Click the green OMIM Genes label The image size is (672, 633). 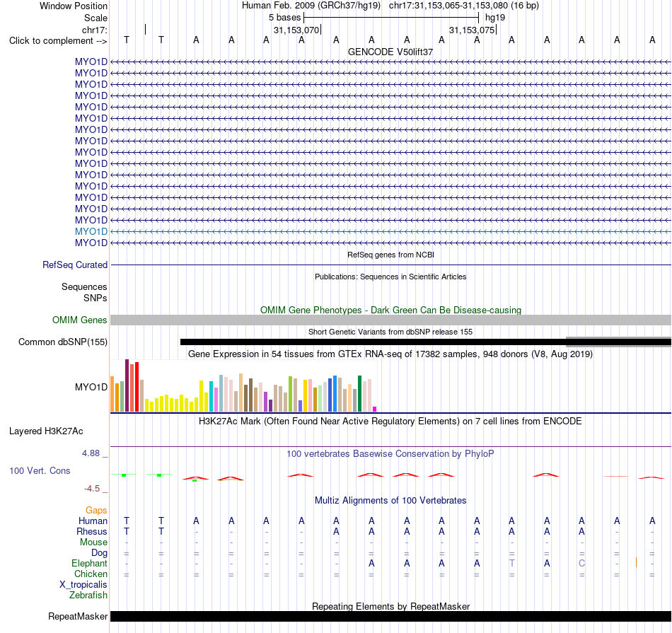pyautogui.click(x=79, y=320)
